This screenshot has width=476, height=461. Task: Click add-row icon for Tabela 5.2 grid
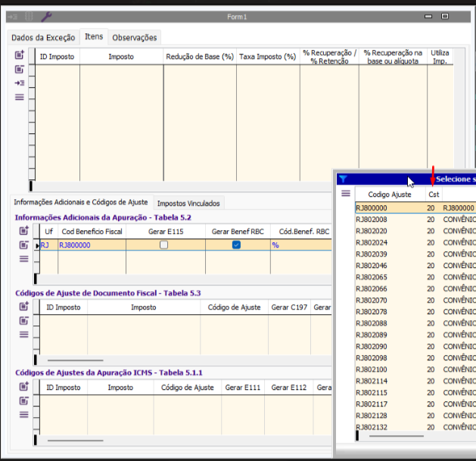(x=23, y=231)
